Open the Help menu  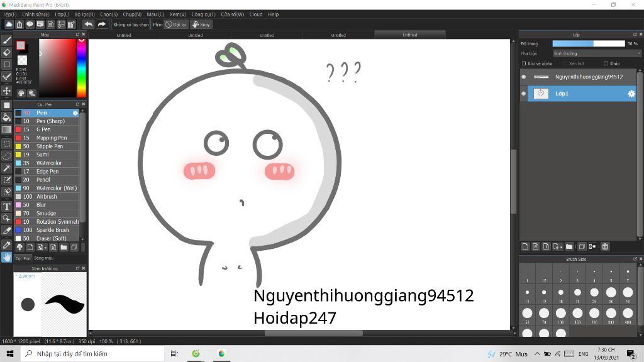[x=274, y=14]
